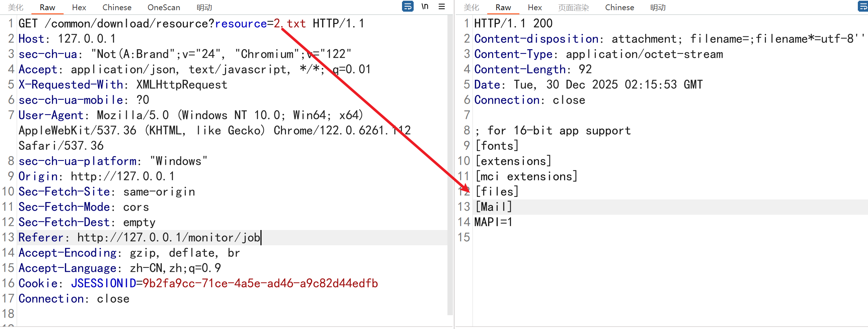Toggle word wrap in the request pane
Image resolution: width=868 pixels, height=329 pixels.
pos(407,7)
